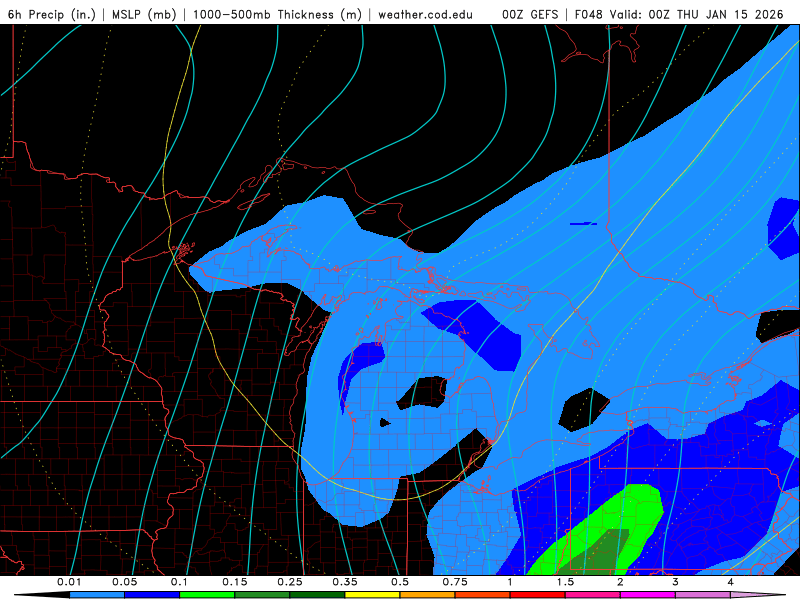Click the 0.25 legend value label
800x600 pixels.
point(290,582)
